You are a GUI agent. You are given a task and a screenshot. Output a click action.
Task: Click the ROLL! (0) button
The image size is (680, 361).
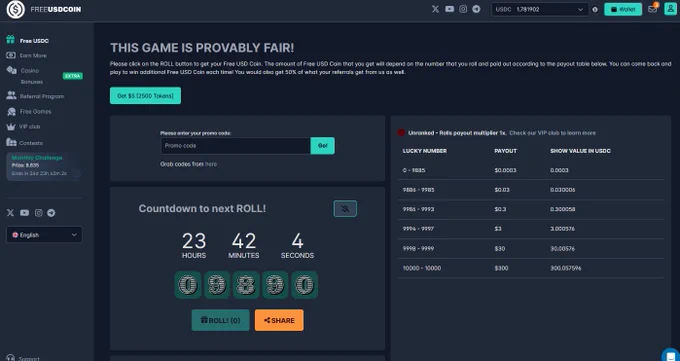pyautogui.click(x=220, y=320)
